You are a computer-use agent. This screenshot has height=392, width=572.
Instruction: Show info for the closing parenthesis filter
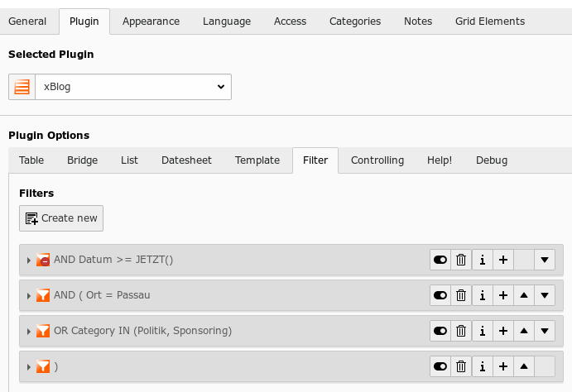483,366
